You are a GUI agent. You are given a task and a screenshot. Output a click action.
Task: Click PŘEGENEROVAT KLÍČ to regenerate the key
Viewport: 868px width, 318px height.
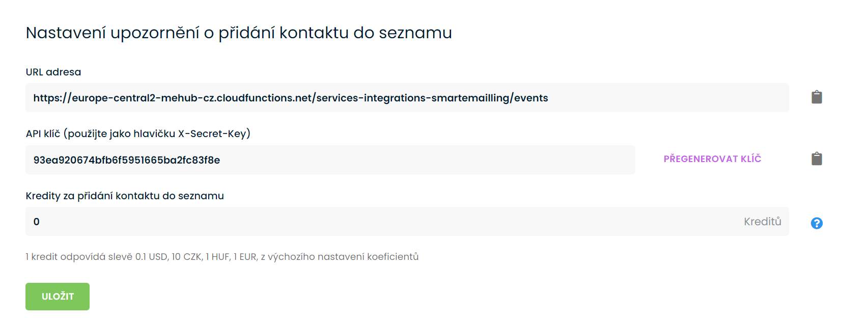click(712, 159)
